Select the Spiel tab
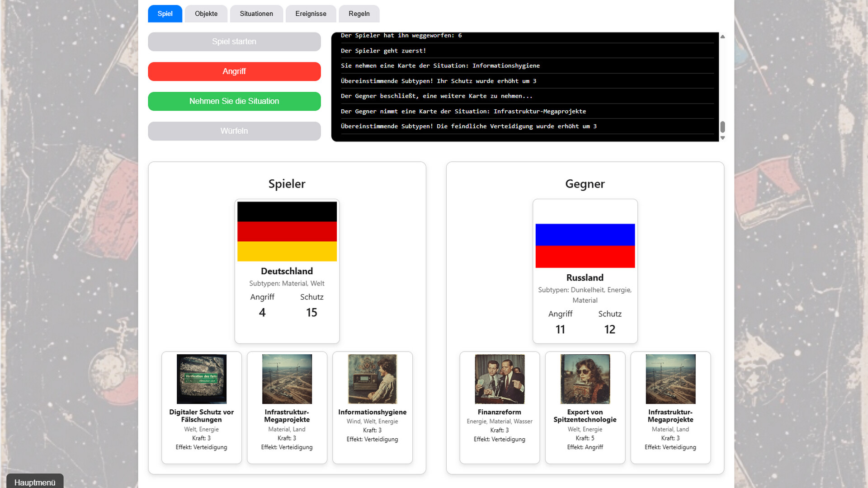868x488 pixels. 165,14
